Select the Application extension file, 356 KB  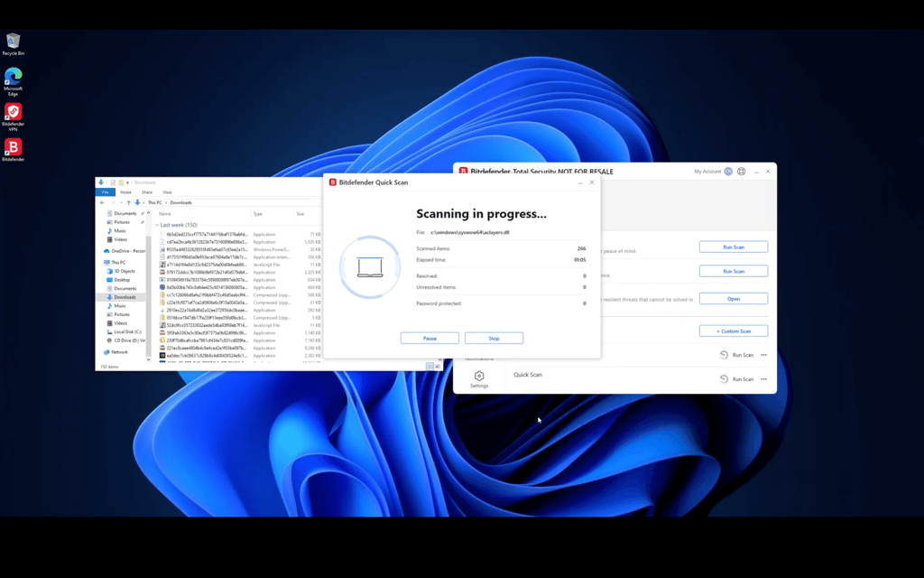[x=240, y=257]
